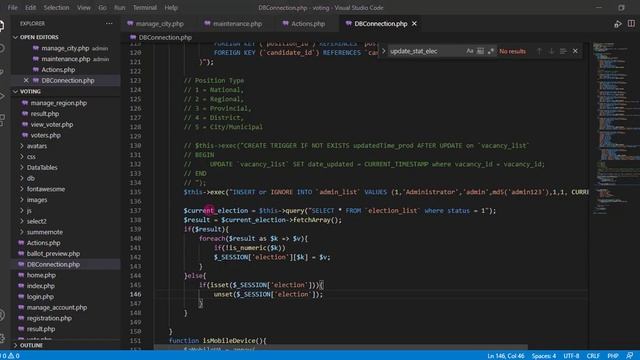Image resolution: width=640 pixels, height=360 pixels.
Task: Toggle Match Whole Word in find widget
Action: click(480, 51)
